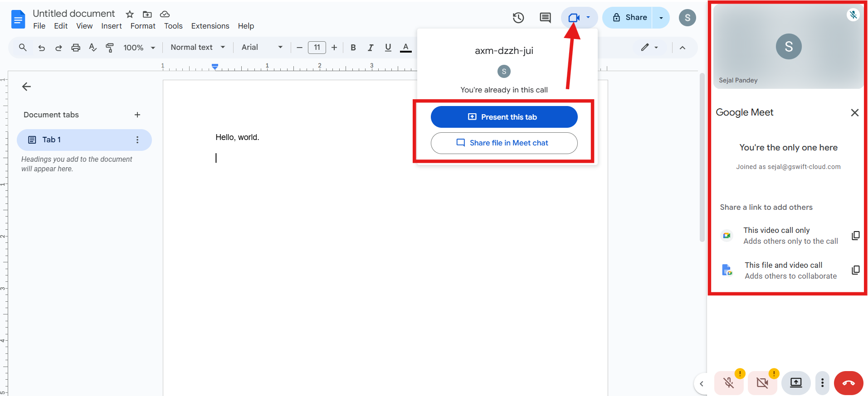Image resolution: width=868 pixels, height=396 pixels.
Task: Click the font size field showing 11
Action: (x=317, y=47)
